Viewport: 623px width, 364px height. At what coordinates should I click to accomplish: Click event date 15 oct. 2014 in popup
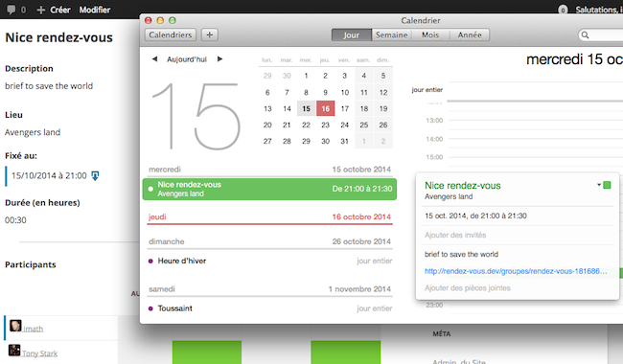(x=475, y=216)
